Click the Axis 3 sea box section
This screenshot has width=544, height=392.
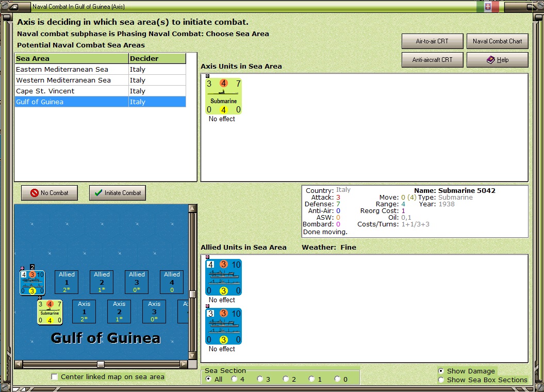pyautogui.click(x=154, y=312)
